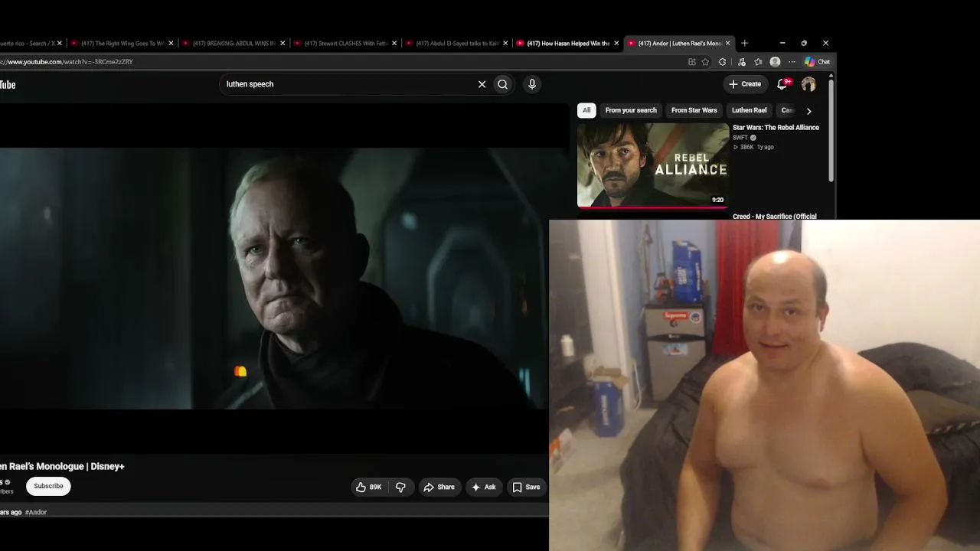
Task: Open the SWFT channel link
Action: [x=740, y=138]
